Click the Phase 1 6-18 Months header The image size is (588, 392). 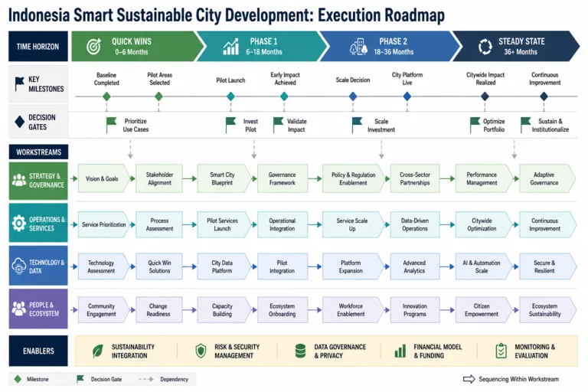pos(263,46)
